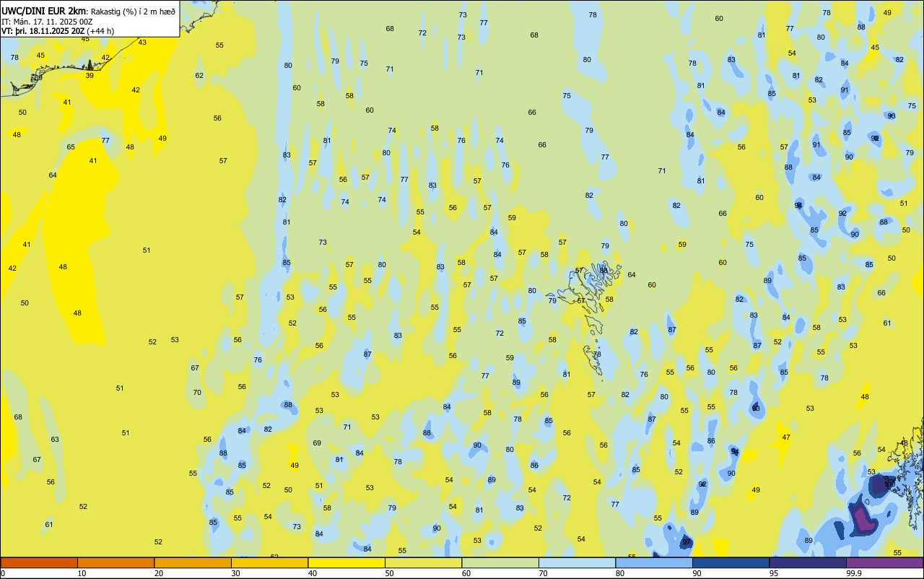Click the humidity value 43 on map
Image resolution: width=924 pixels, height=579 pixels.
tap(142, 42)
